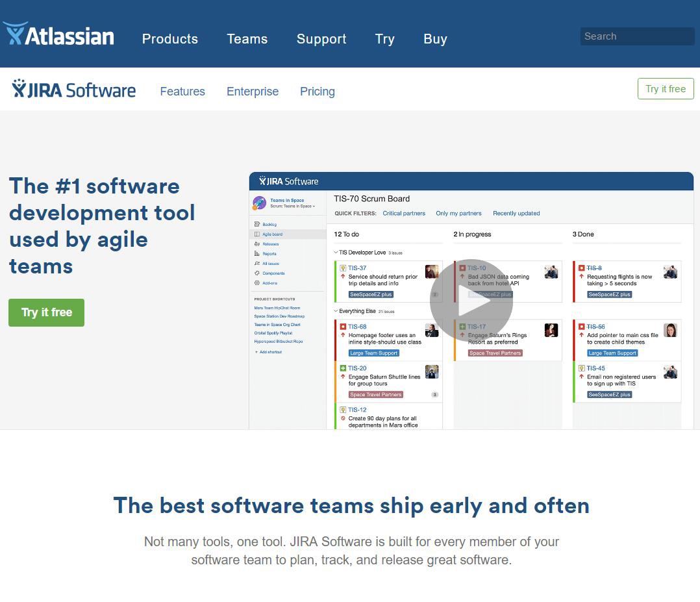Click the red bug icon on TIS-56
This screenshot has width=700, height=602.
pyautogui.click(x=581, y=327)
